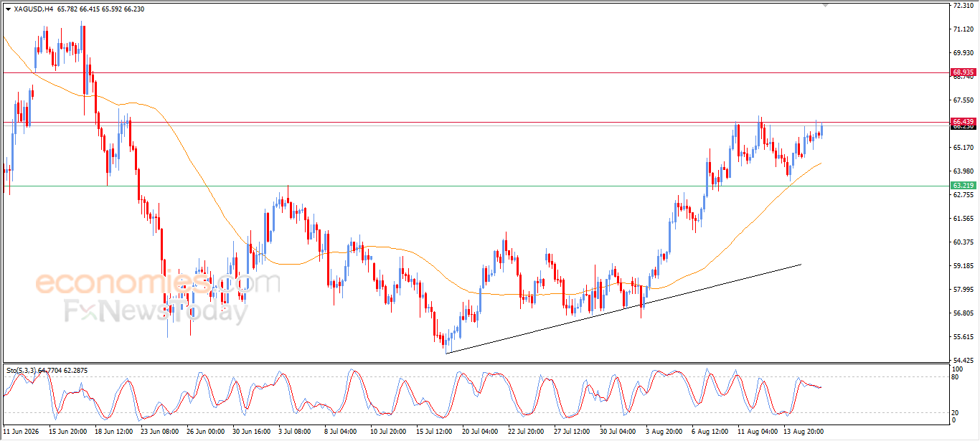This screenshot has height=441, width=980.
Task: Select the black ascending trendline
Action: click(623, 309)
